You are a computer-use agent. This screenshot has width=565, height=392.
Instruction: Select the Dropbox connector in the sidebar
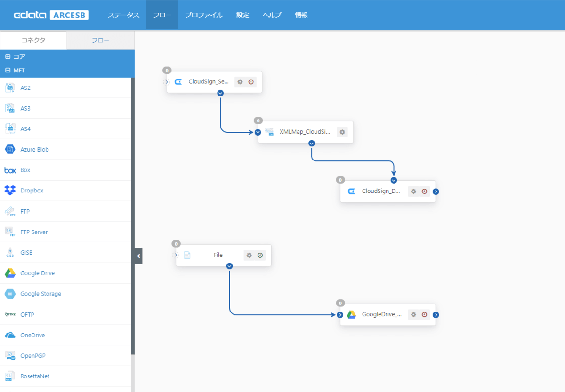[x=32, y=191]
